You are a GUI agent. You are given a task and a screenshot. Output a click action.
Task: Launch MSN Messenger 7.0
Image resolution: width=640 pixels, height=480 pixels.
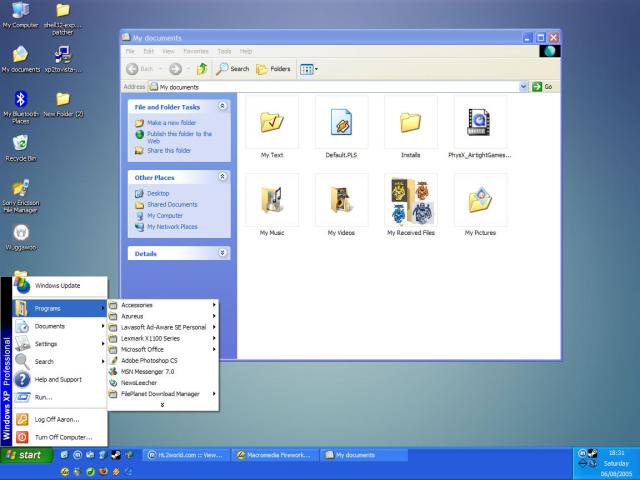pos(163,371)
